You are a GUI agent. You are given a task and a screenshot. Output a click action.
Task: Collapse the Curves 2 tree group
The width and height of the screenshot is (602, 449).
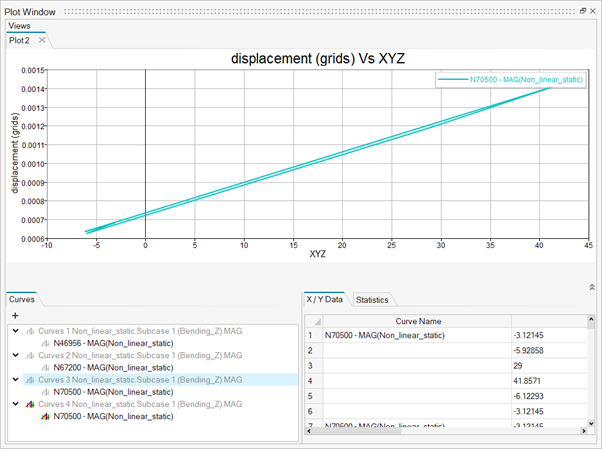14,355
